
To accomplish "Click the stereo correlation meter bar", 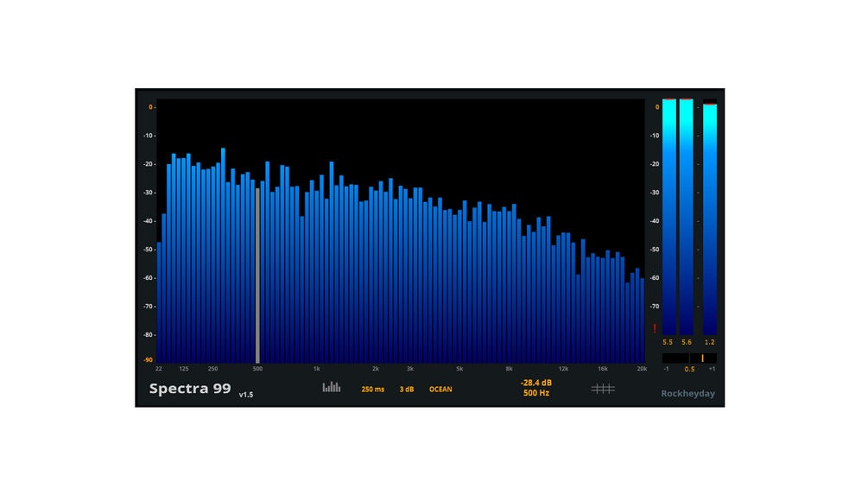I will point(689,358).
